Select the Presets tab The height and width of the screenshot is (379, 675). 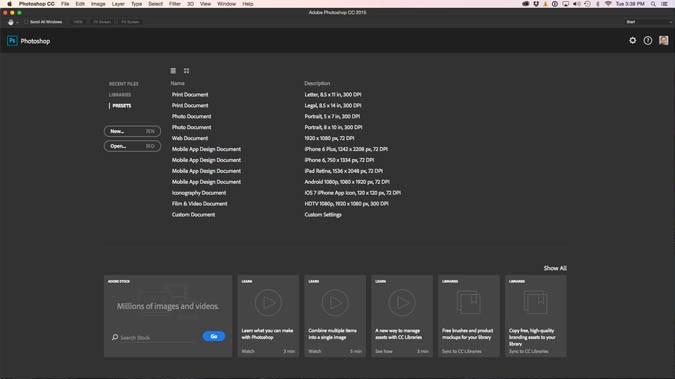(x=122, y=106)
